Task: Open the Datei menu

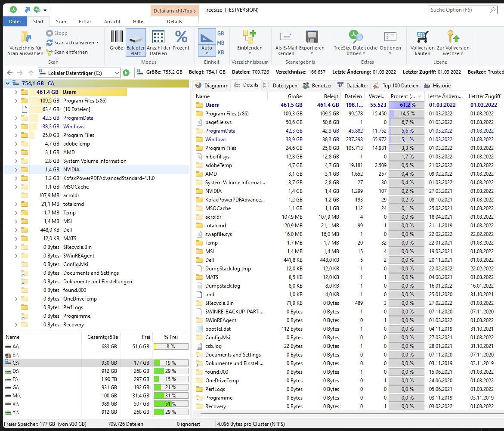Action: click(x=15, y=22)
